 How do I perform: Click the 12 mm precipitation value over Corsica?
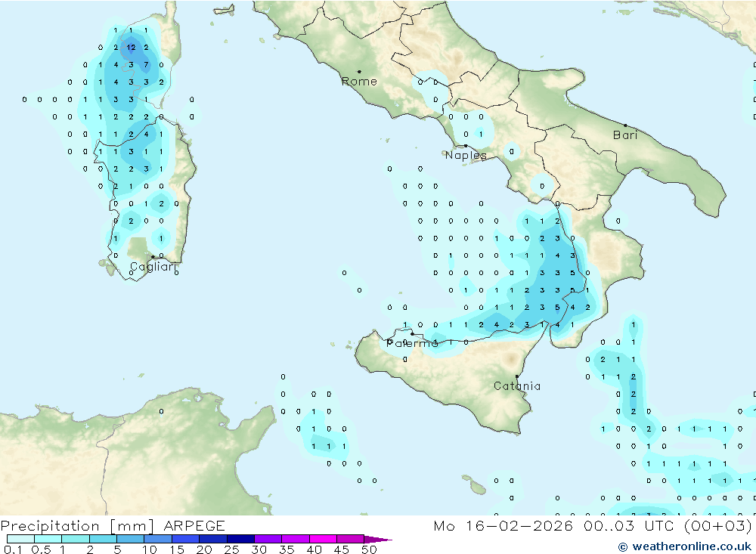pos(131,48)
